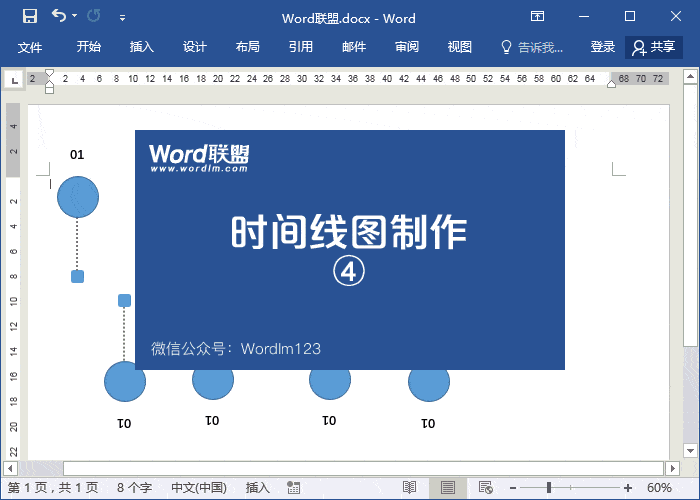Switch to Print Layout view
Viewport: 700px width, 500px height.
448,488
